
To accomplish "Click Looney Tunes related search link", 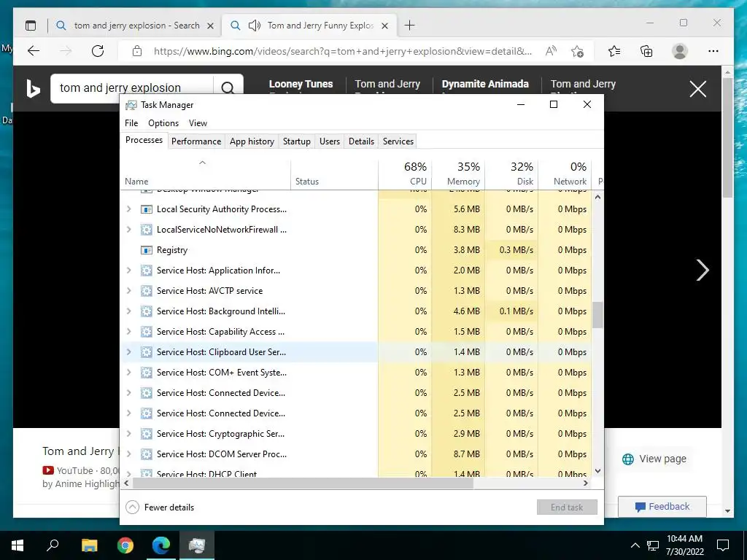I will coord(301,85).
